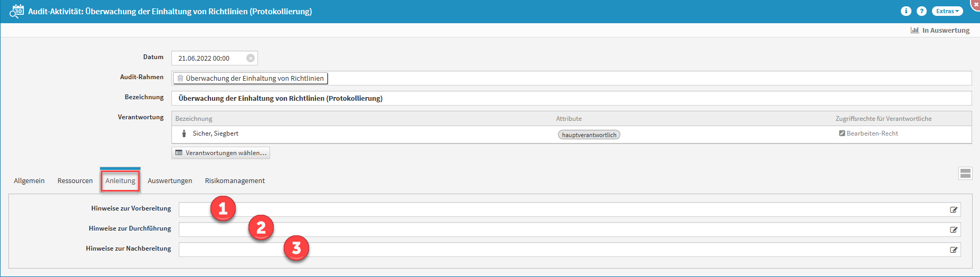Click the info icon in title bar
The width and height of the screenshot is (980, 277).
(906, 11)
